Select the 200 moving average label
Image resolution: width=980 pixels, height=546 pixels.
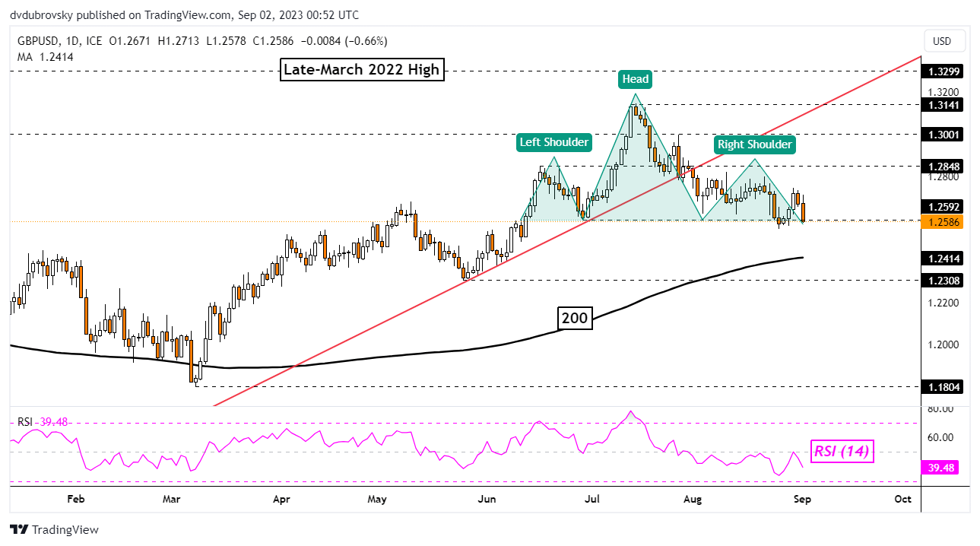click(x=575, y=318)
